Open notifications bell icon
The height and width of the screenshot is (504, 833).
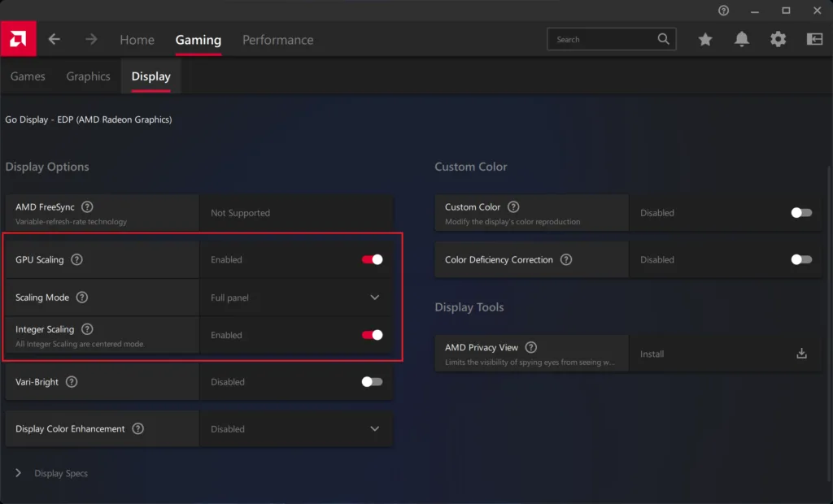point(742,39)
